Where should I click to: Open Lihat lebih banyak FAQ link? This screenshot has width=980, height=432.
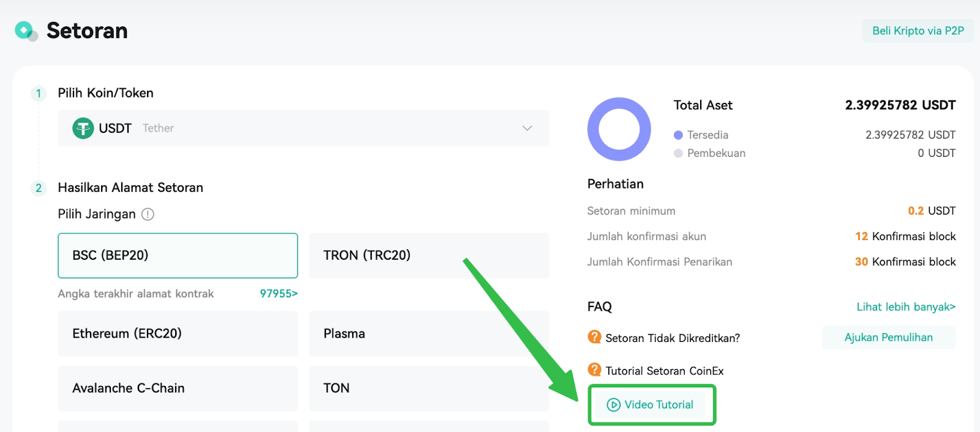(906, 307)
